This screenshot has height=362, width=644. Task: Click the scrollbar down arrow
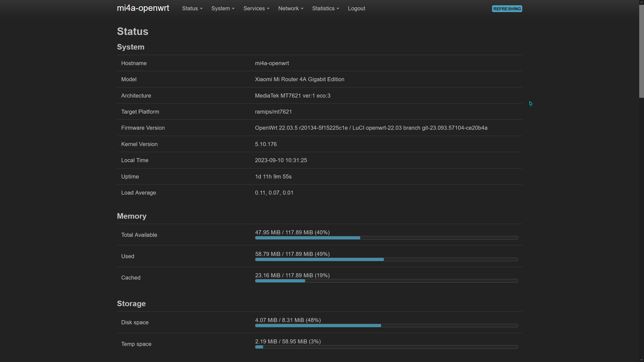(641, 360)
